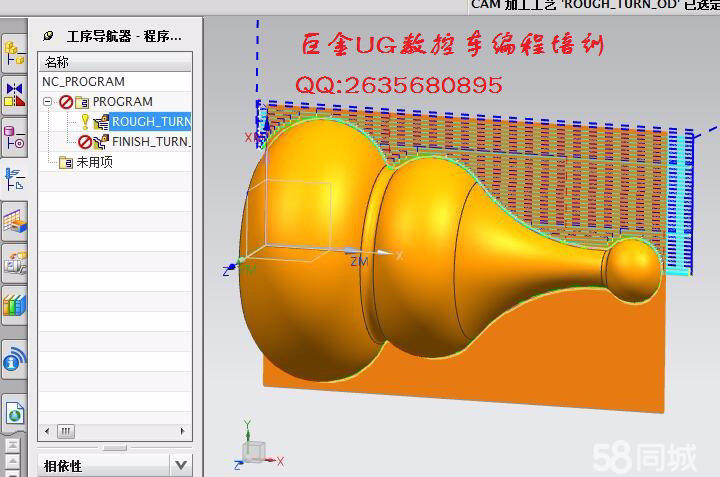
Task: Open the Part Navigator sidebar tab
Action: tap(14, 137)
